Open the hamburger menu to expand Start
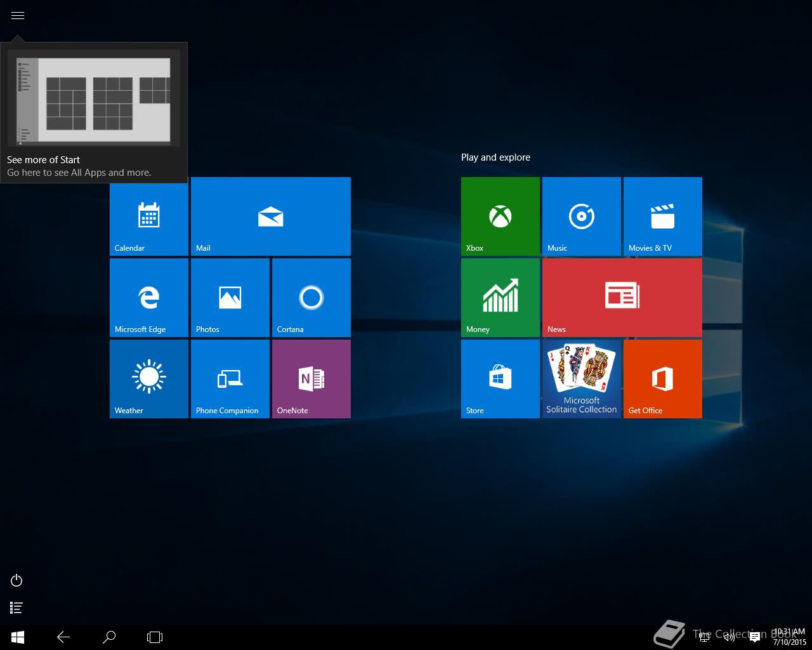The image size is (812, 650). coord(18,15)
